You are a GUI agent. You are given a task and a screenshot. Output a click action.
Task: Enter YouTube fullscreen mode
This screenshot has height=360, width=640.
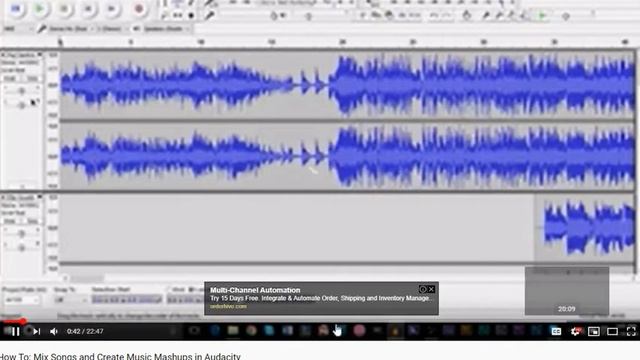(x=631, y=331)
